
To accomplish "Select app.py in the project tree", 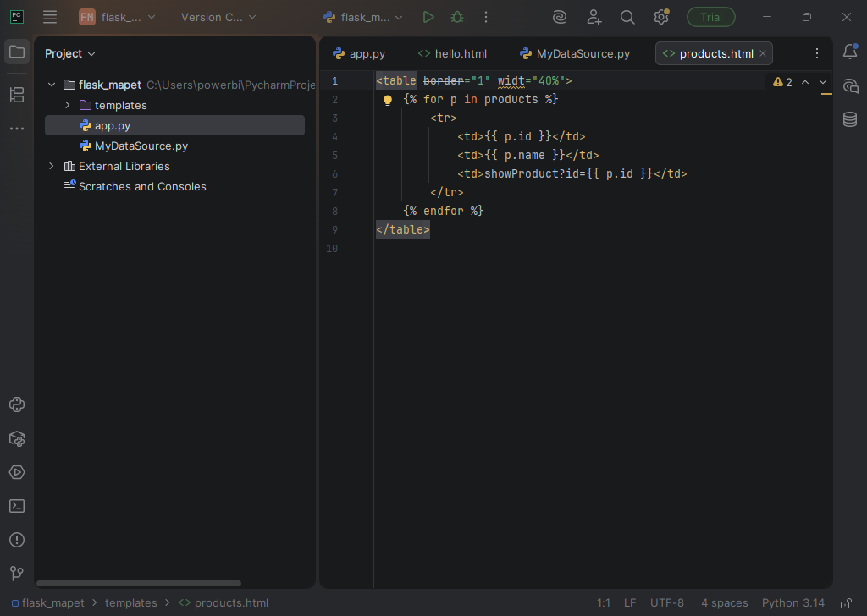I will tap(174, 125).
